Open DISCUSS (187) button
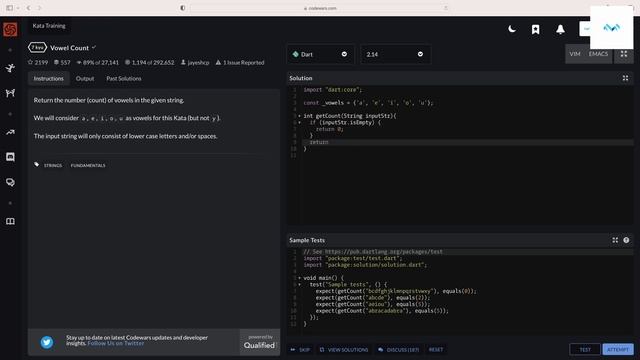This screenshot has height=360, width=640. [399, 350]
